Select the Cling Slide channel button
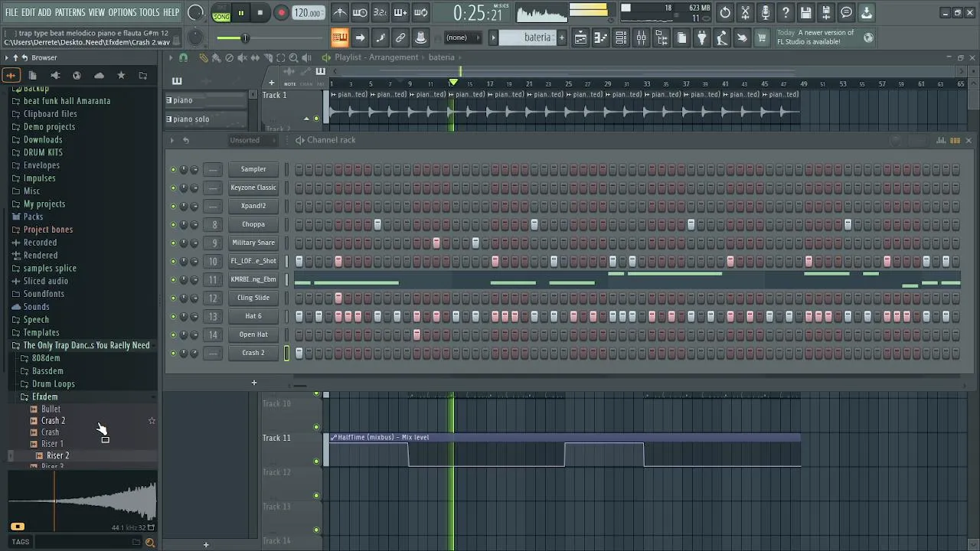The image size is (980, 551). 253,298
